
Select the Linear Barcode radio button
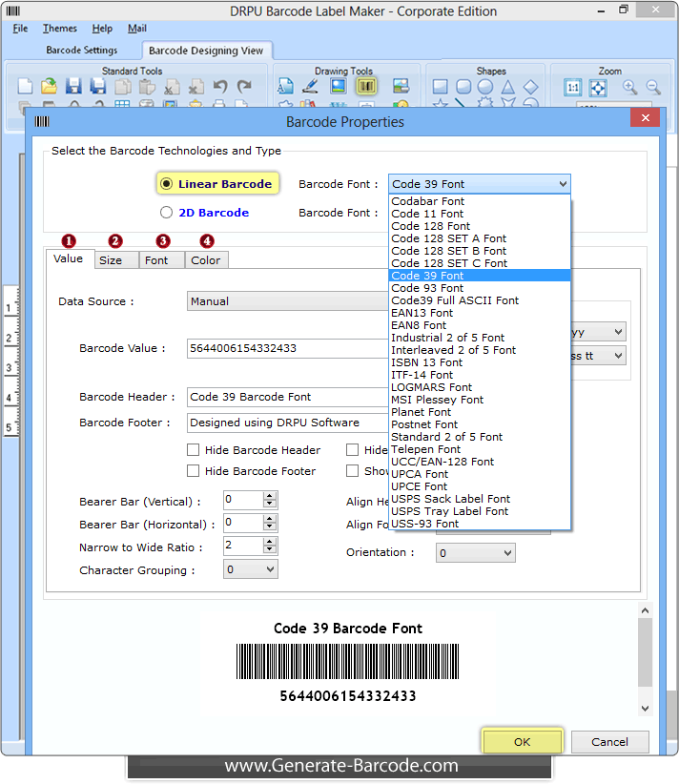tap(167, 184)
